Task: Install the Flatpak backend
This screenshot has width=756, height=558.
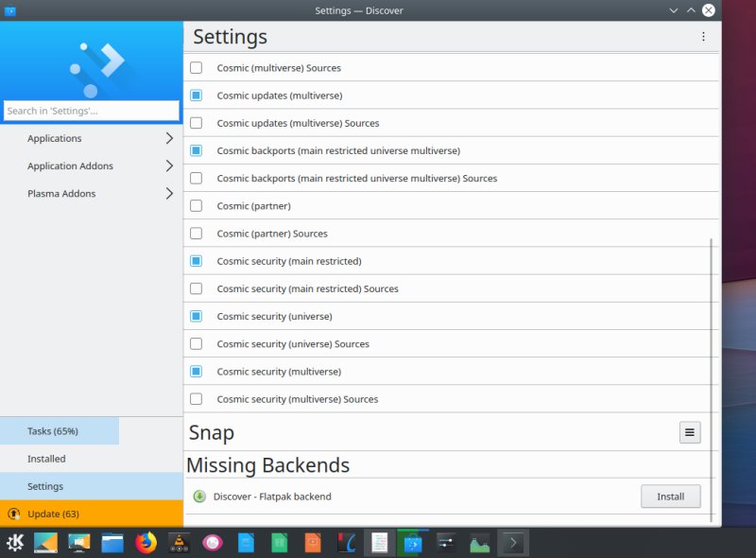Action: point(670,497)
